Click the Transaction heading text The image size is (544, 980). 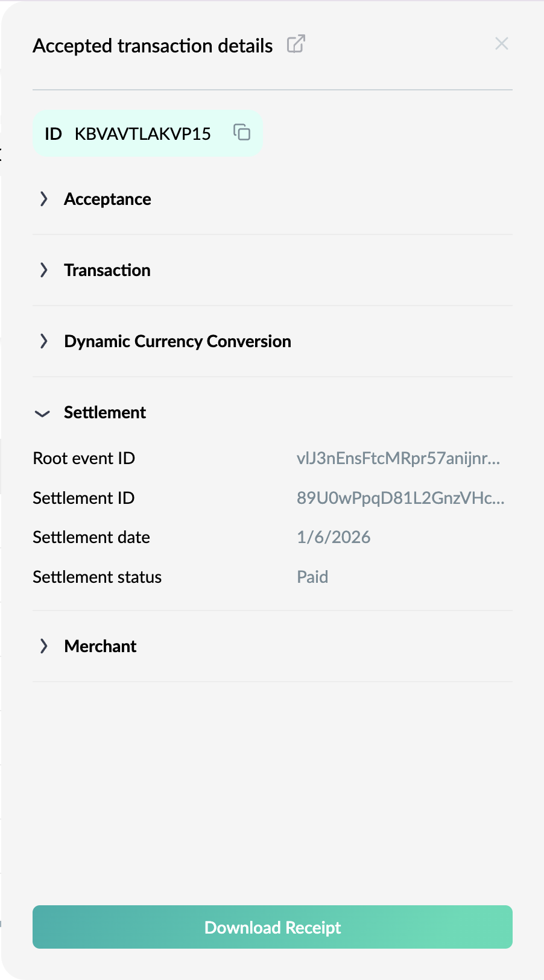[107, 270]
